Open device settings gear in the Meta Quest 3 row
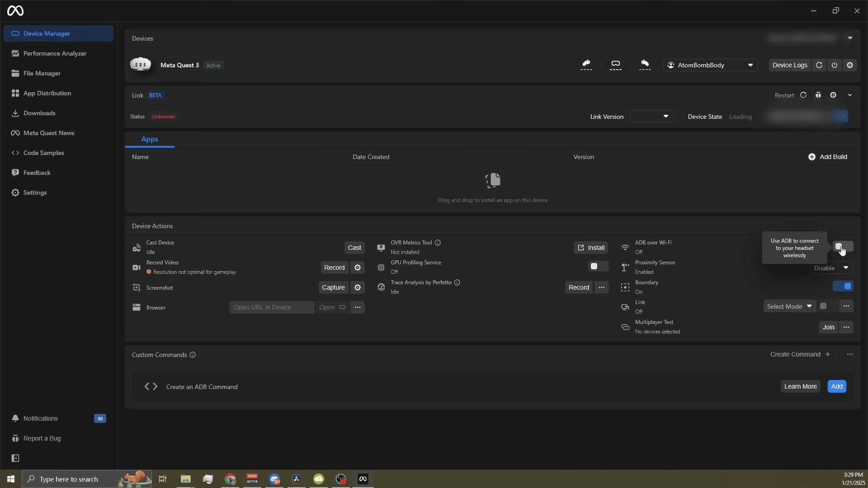Screen dimensions: 868x488 coord(850,65)
